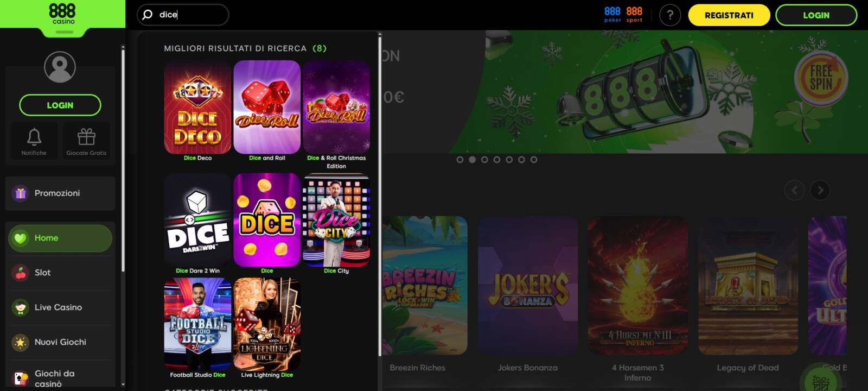Open the Dice Deco game thumbnail
Screen dimensions: 868x391
(x=197, y=108)
